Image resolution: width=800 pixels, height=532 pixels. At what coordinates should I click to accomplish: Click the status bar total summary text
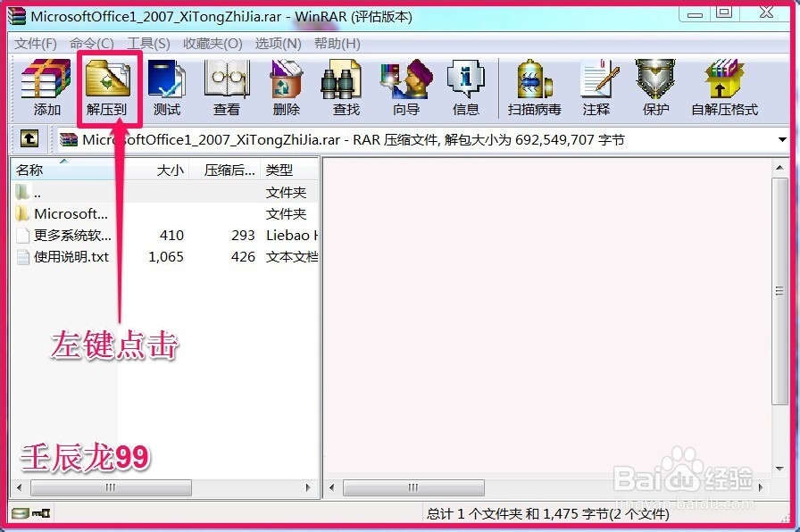547,513
